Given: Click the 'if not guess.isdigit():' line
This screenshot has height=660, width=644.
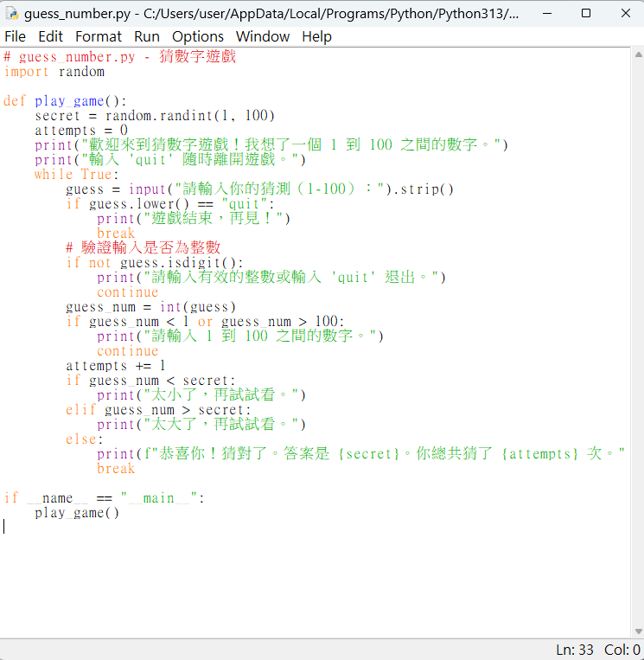Looking at the screenshot, I should pos(155,263).
